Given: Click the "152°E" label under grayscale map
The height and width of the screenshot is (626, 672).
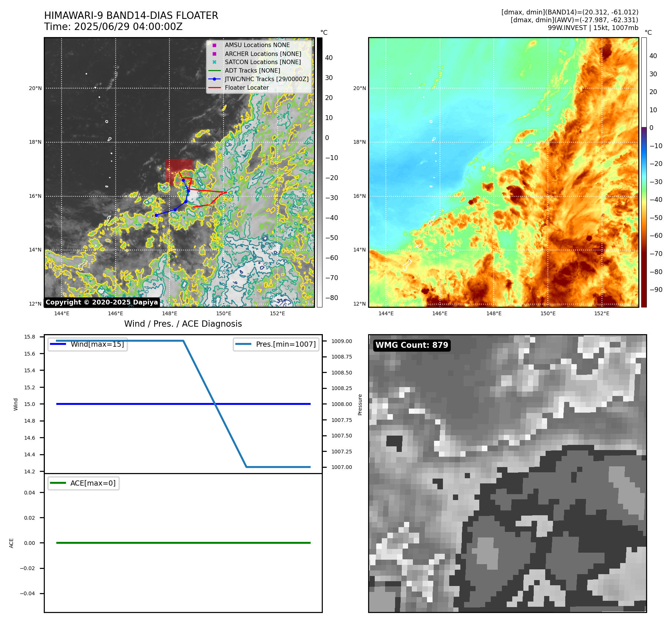Looking at the screenshot, I should [277, 313].
